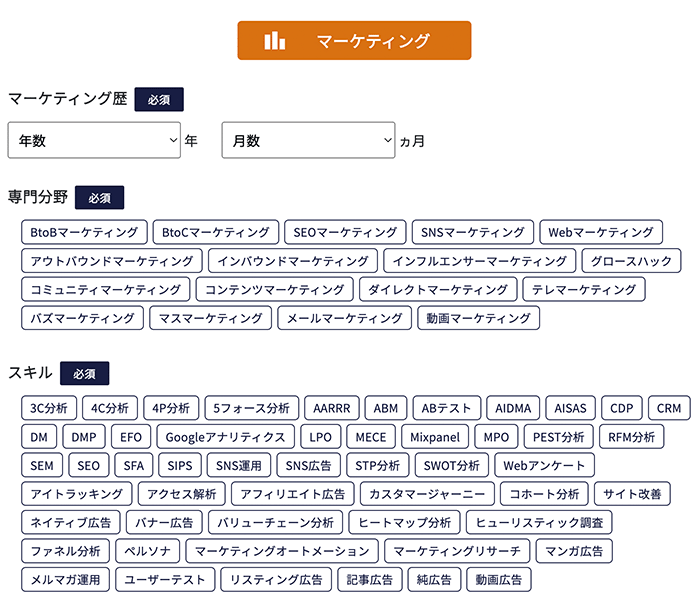This screenshot has width=700, height=616.
Task: Select コミュニティマーケティング tag
Action: coord(106,289)
